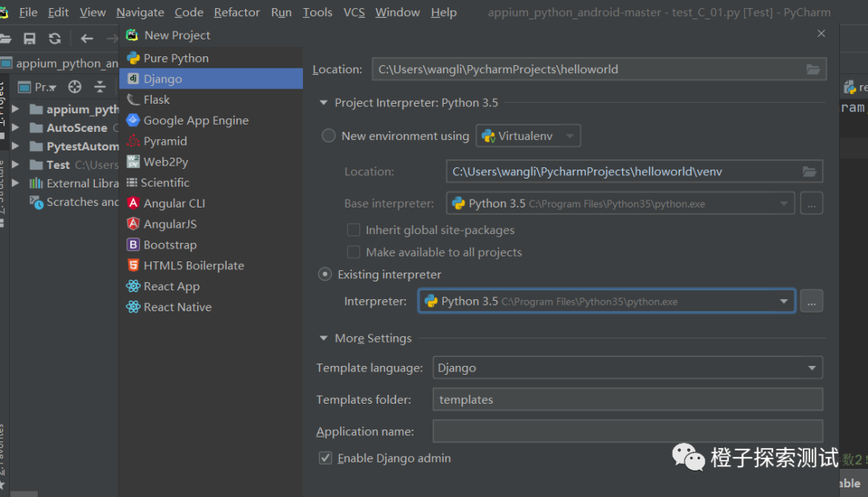Select AngularJS project type
Screen dimensions: 868x497
(x=211, y=224)
